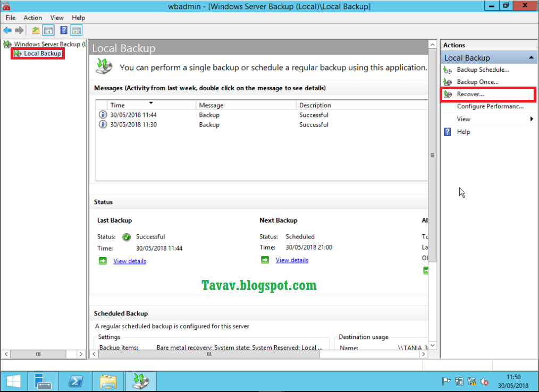Click network warning tray icon
Screen dimensions: 539x392
pyautogui.click(x=471, y=381)
